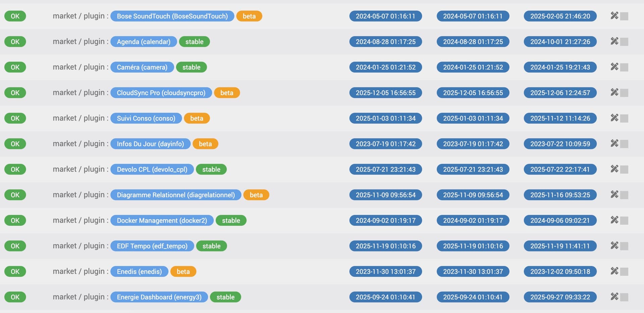
Task: Click the OK status badge for Docker Management
Action: click(15, 220)
